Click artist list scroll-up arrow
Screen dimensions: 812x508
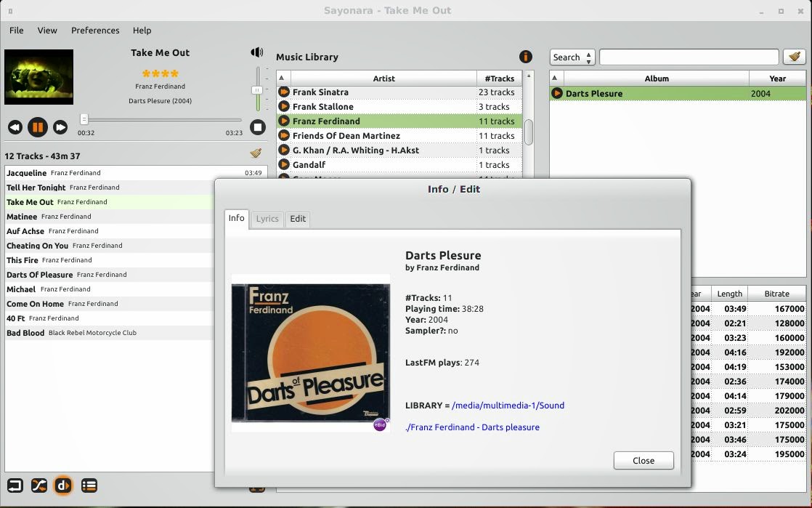[529, 76]
